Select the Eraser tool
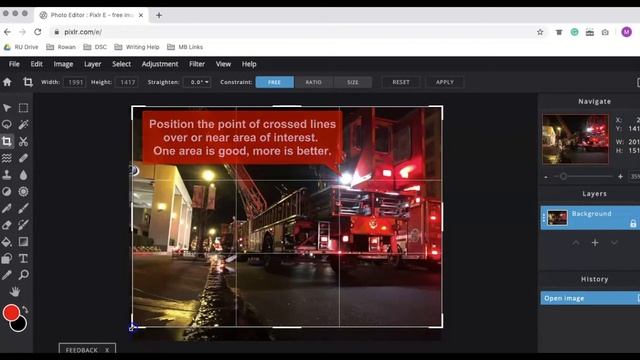This screenshot has width=640, height=360. 7,225
